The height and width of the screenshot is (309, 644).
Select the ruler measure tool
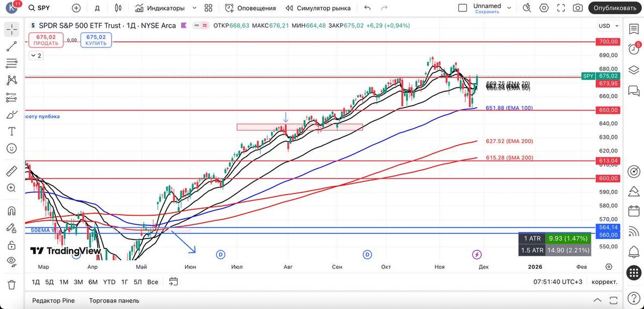pos(11,171)
